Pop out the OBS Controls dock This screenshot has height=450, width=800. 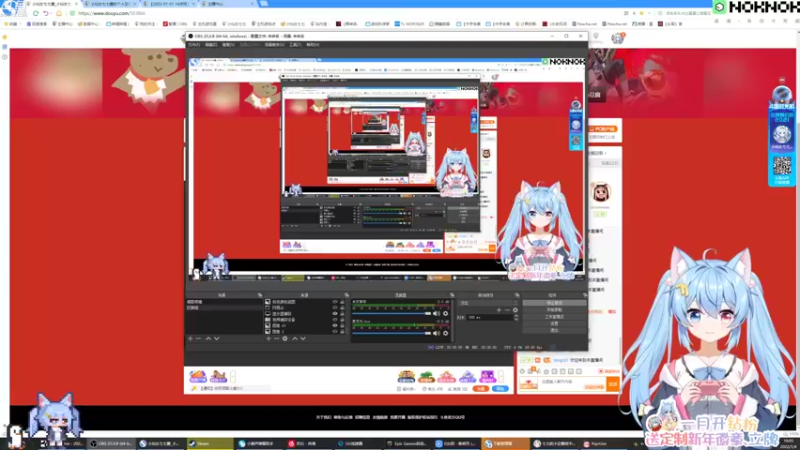pyautogui.click(x=585, y=295)
